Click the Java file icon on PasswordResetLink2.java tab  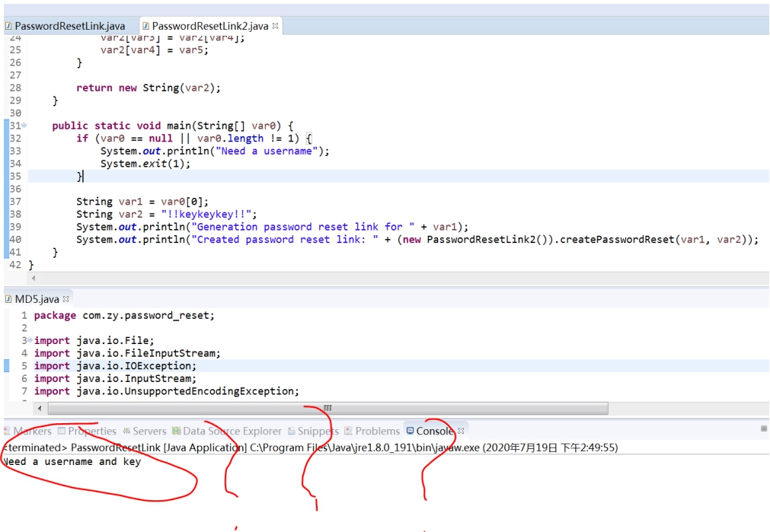pos(145,26)
